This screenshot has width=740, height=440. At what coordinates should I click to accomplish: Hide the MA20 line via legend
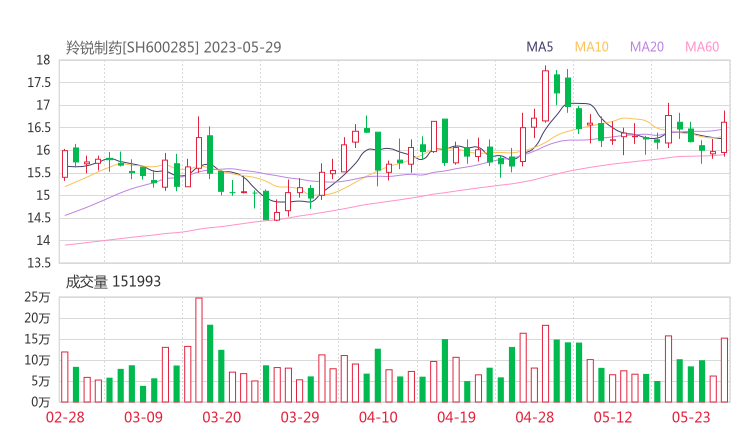[647, 47]
